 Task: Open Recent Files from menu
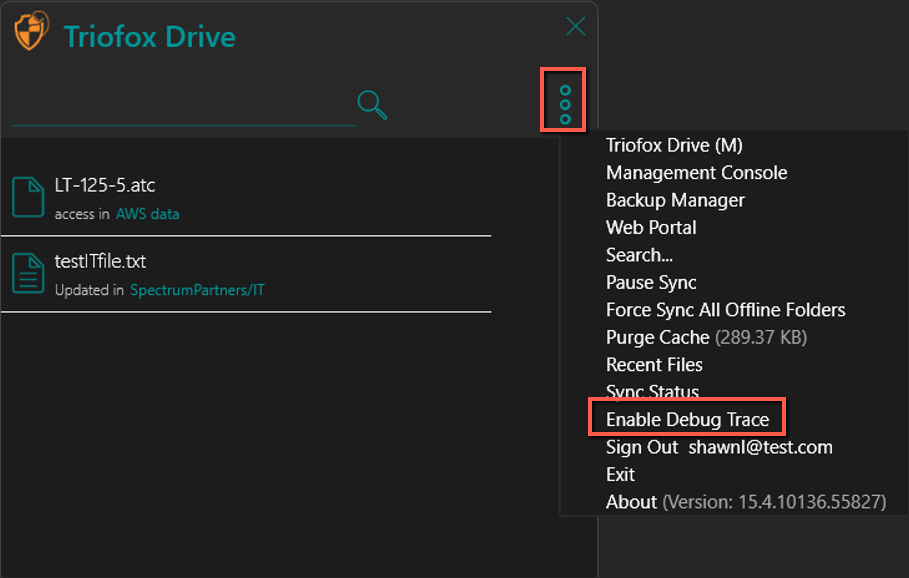click(x=654, y=365)
